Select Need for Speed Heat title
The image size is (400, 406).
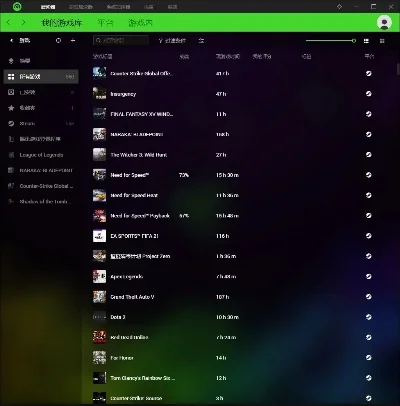tap(134, 195)
